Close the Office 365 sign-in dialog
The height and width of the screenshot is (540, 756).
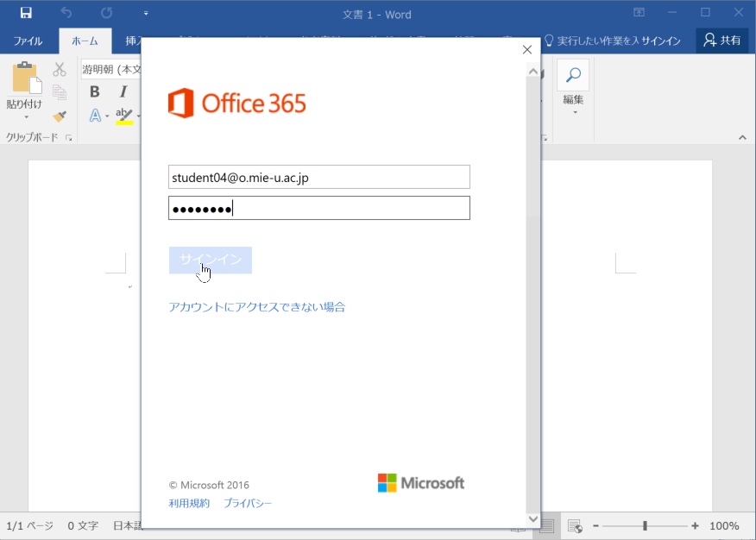coord(527,50)
